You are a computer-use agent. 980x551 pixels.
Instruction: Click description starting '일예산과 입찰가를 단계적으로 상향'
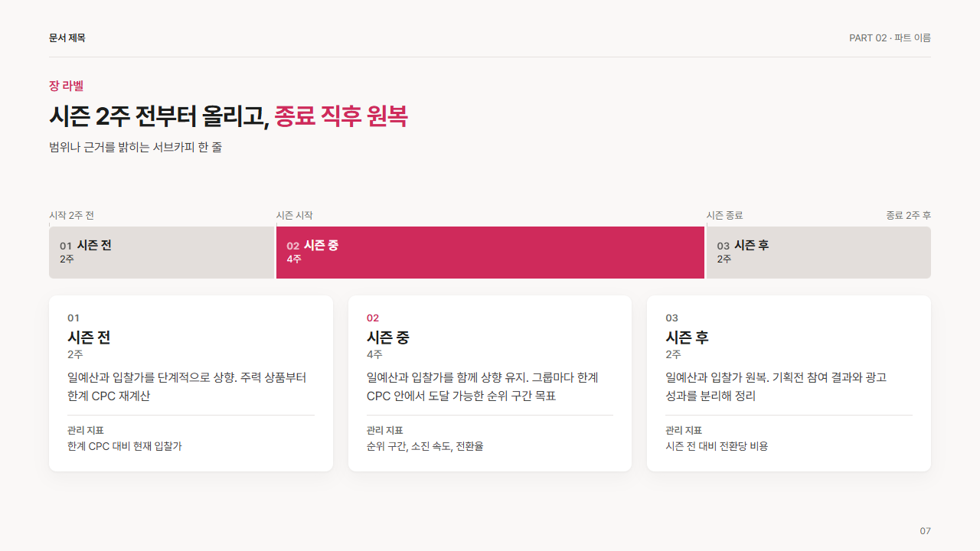pyautogui.click(x=187, y=386)
